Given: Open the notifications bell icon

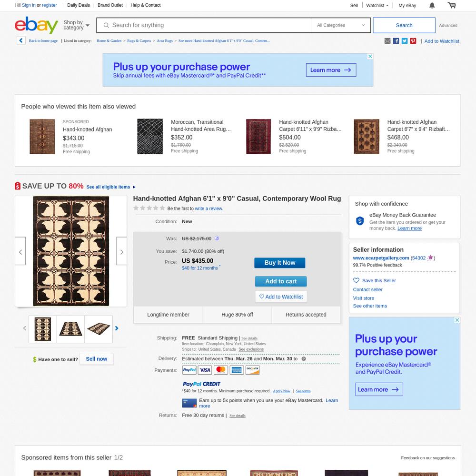Looking at the screenshot, I should point(432,5).
